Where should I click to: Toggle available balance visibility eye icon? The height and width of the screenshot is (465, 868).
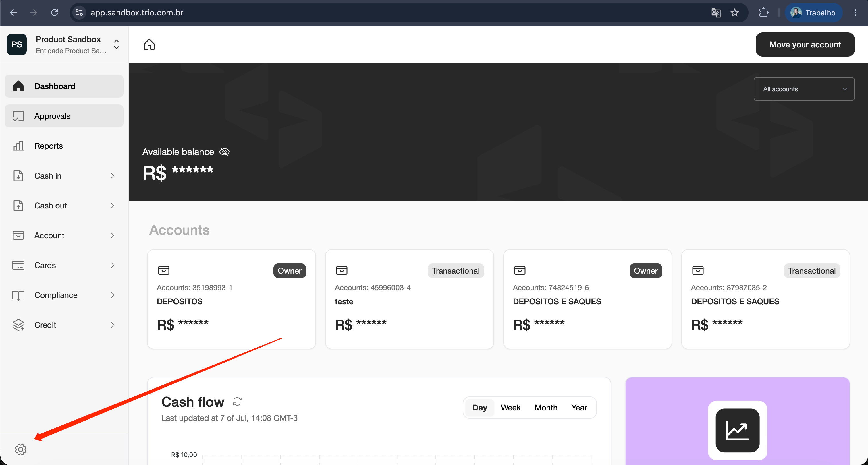pos(224,152)
